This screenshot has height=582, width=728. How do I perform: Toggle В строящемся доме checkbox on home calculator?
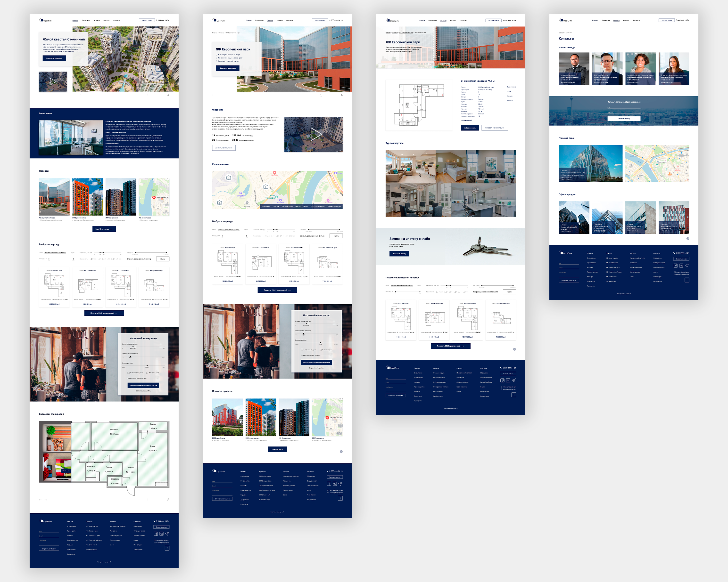coord(129,373)
